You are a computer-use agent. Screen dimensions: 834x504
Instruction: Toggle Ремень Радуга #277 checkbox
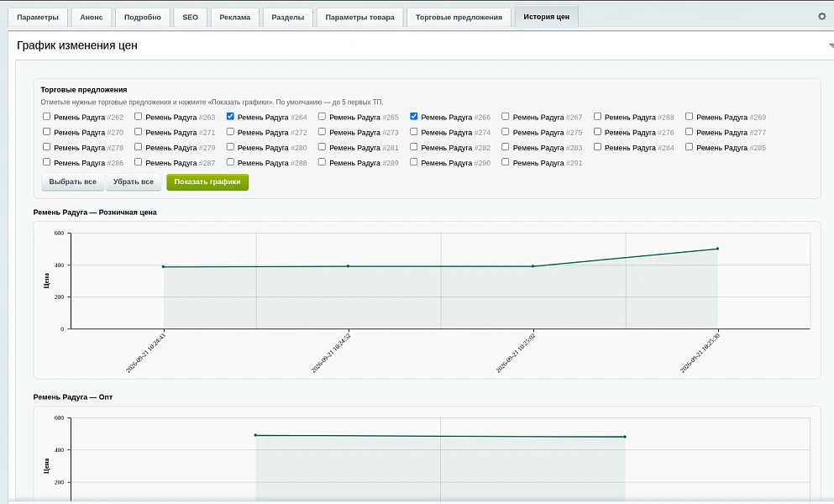click(x=690, y=131)
